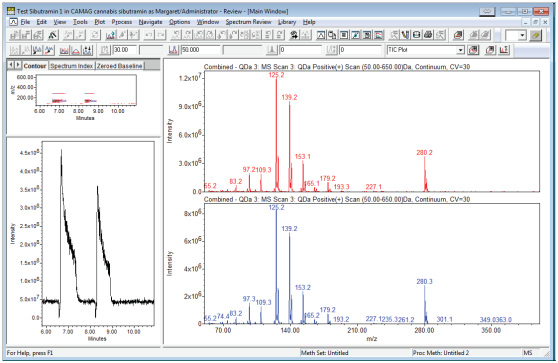Open the Library menu

(286, 22)
